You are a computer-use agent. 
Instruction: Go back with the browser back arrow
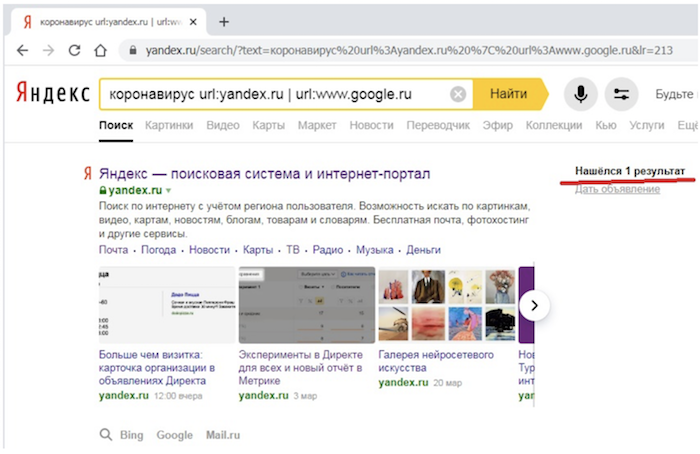(22, 50)
